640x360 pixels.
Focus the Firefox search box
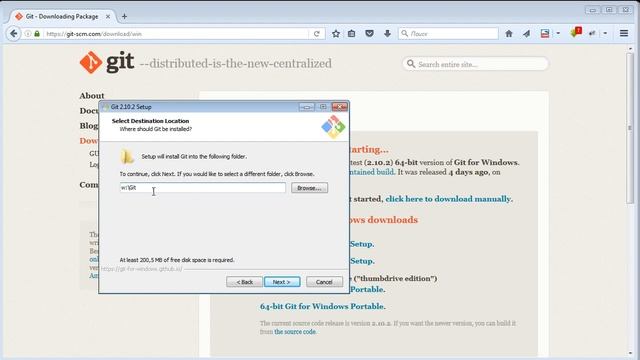coord(448,33)
